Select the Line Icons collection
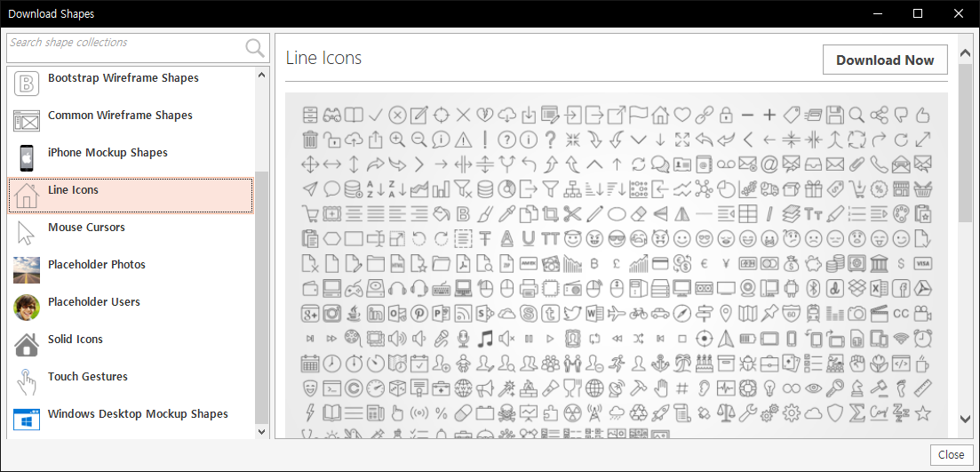 (x=131, y=196)
